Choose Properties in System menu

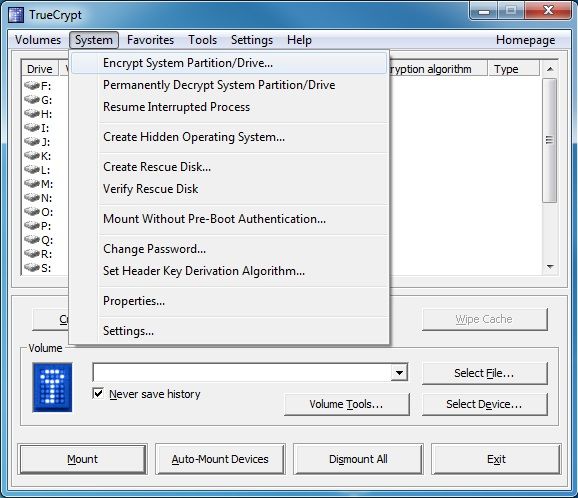click(x=229, y=301)
